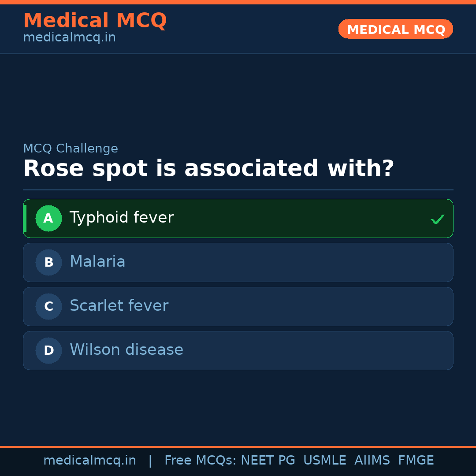The height and width of the screenshot is (476, 476).
Task: Expand the MCQ Challenge section
Action: pos(71,149)
